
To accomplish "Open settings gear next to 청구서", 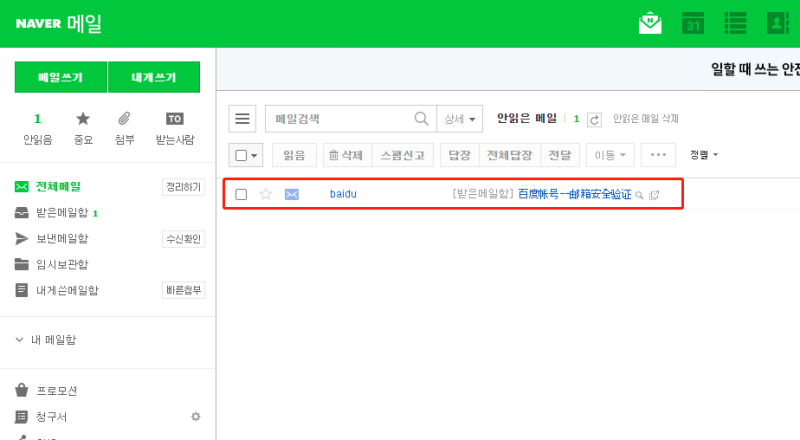I will [x=195, y=417].
